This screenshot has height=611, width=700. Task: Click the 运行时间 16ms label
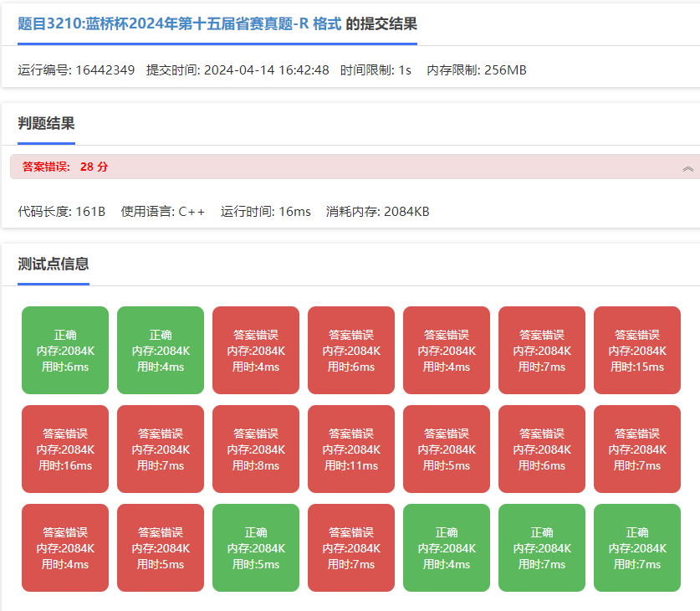266,212
